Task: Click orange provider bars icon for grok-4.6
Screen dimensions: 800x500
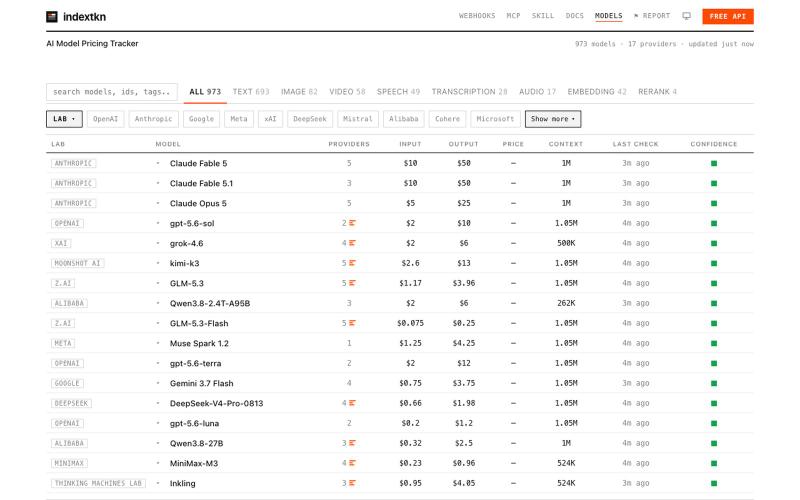Action: tap(352, 243)
